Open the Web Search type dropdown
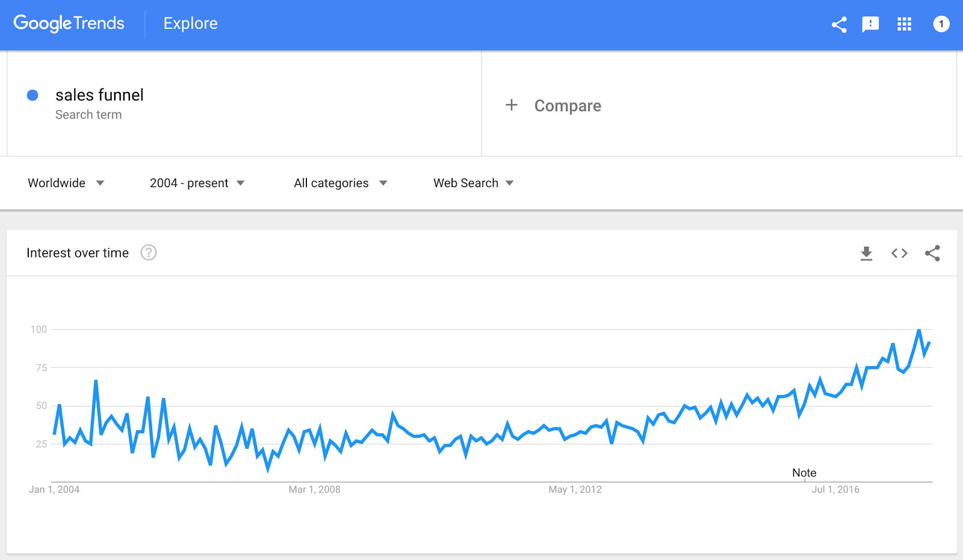The image size is (963, 560). (474, 183)
